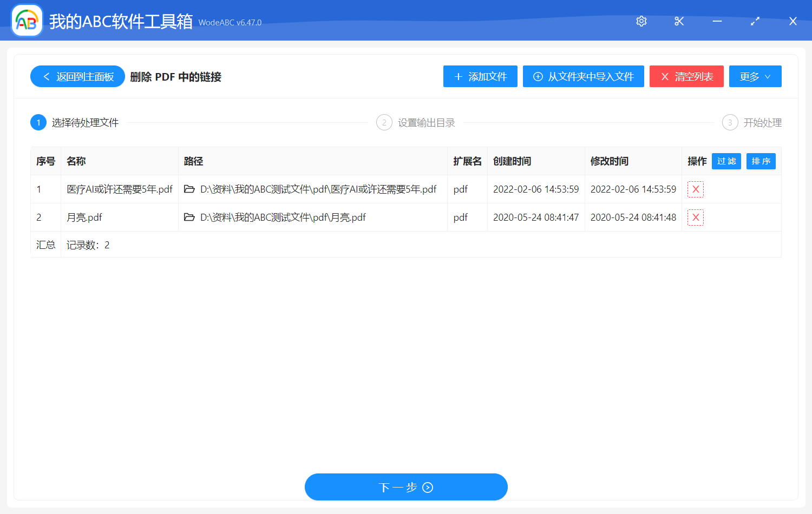Open the settings gear in the title bar
The height and width of the screenshot is (514, 812).
(641, 21)
